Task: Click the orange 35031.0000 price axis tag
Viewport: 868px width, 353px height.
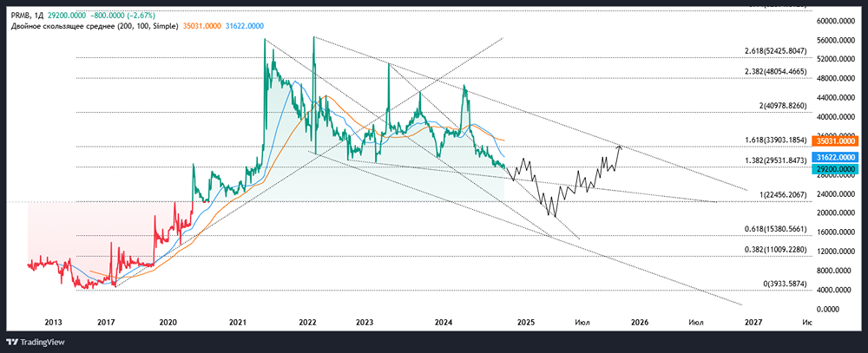Action: pyautogui.click(x=834, y=141)
